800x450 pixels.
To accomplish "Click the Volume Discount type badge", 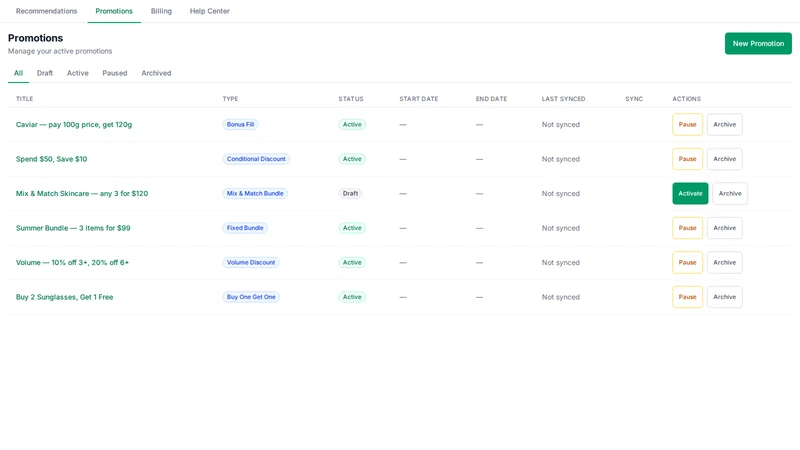I will click(251, 263).
